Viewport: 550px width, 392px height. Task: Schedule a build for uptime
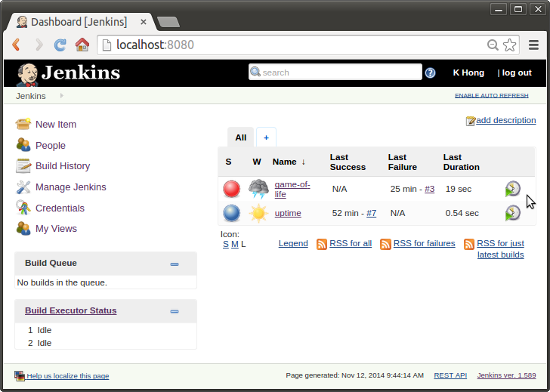(x=512, y=213)
